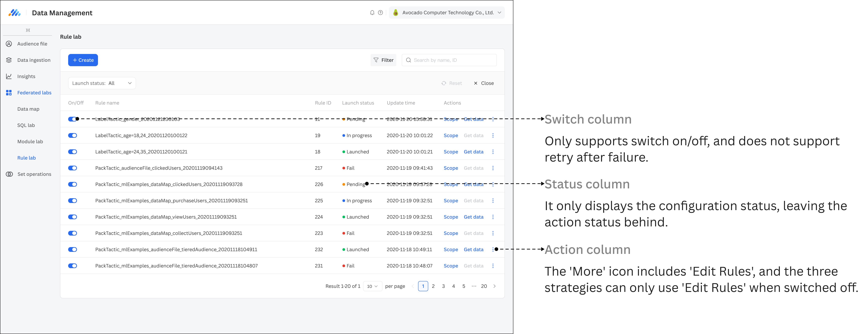Click Get data for rule 18
This screenshot has width=868, height=334.
pos(474,152)
